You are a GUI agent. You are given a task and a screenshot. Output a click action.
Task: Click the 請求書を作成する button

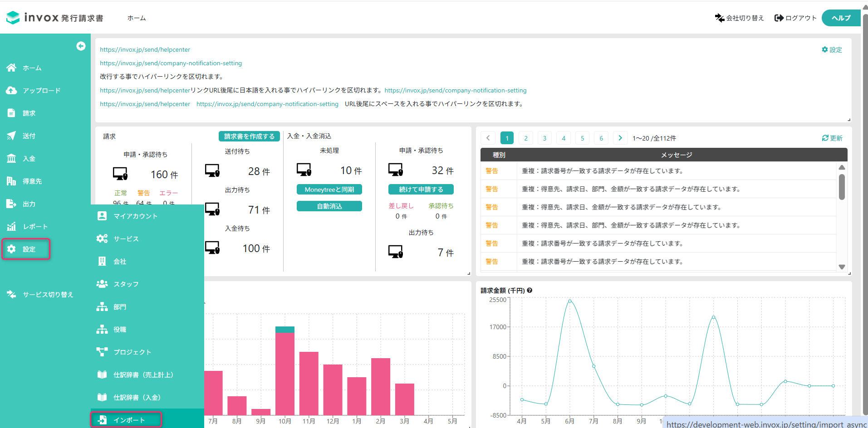249,136
